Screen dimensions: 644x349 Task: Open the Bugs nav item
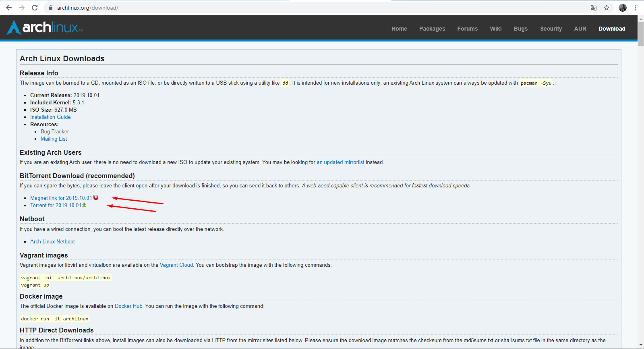click(x=521, y=29)
